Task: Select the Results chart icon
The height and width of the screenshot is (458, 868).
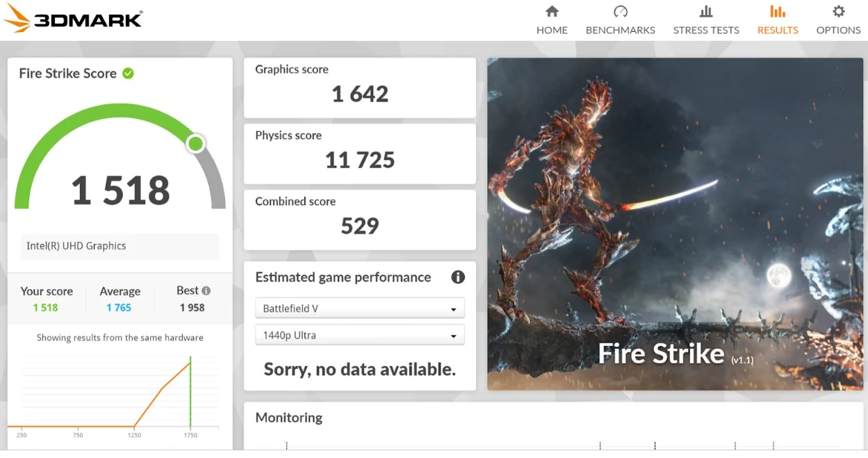Action: point(778,11)
